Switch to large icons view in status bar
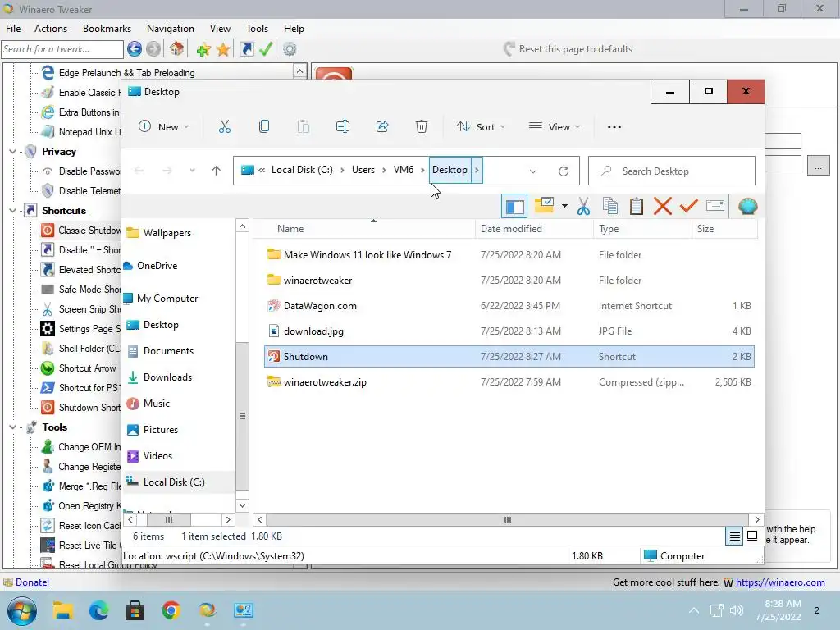 (752, 536)
